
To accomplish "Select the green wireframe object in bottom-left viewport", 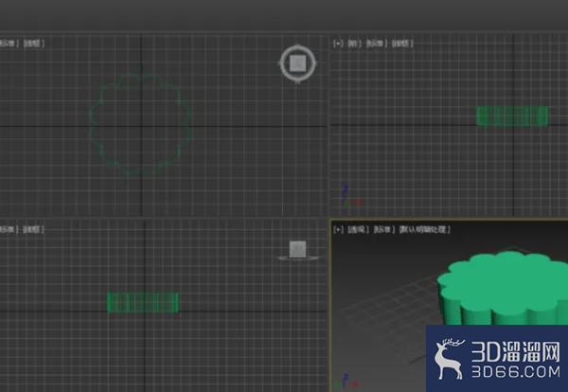I will click(143, 302).
